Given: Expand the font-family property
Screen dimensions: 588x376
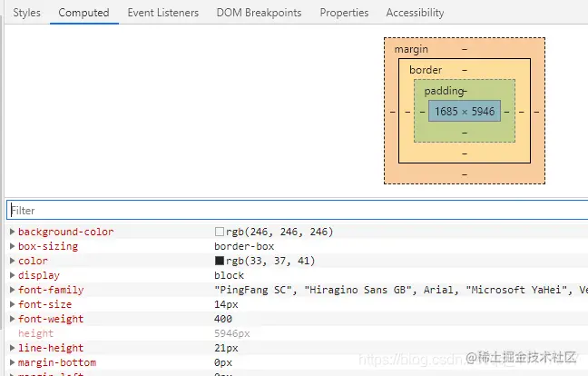Looking at the screenshot, I should click(x=12, y=290).
